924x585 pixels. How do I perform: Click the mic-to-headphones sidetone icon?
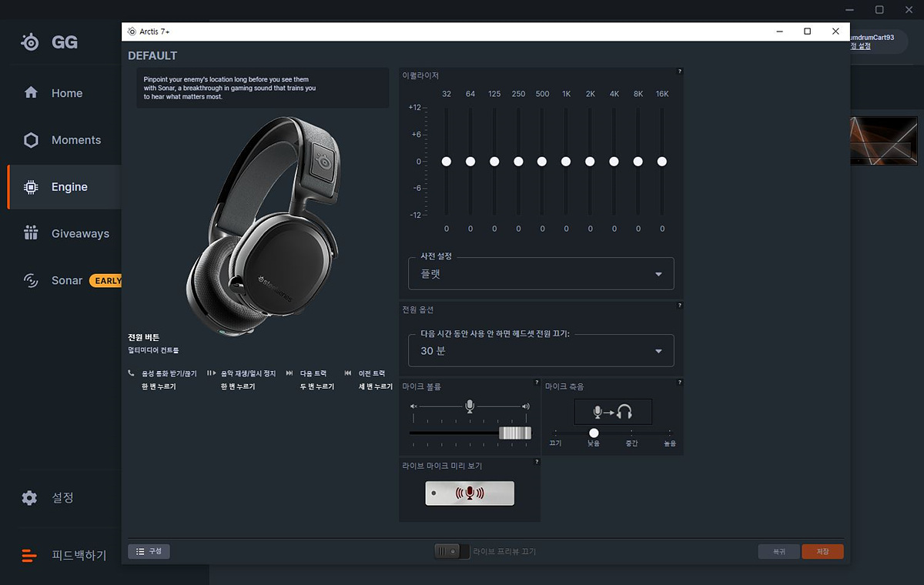pyautogui.click(x=613, y=412)
